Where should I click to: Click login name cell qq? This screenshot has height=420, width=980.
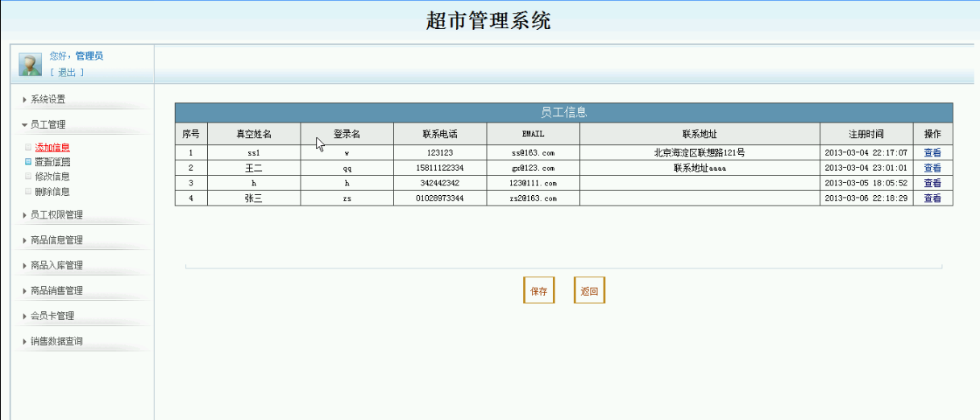click(x=347, y=168)
